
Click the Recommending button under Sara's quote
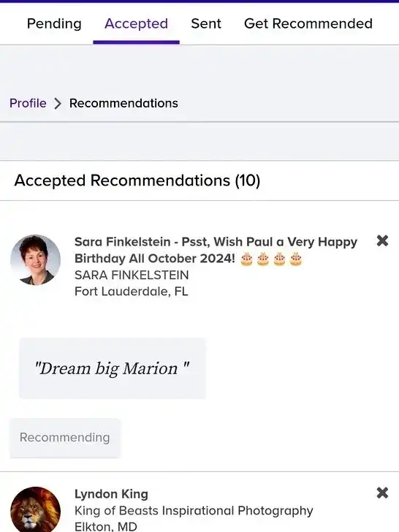(x=65, y=438)
